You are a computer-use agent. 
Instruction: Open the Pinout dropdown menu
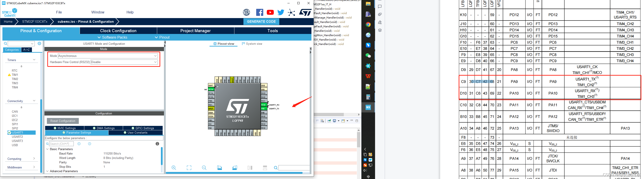pyautogui.click(x=162, y=37)
